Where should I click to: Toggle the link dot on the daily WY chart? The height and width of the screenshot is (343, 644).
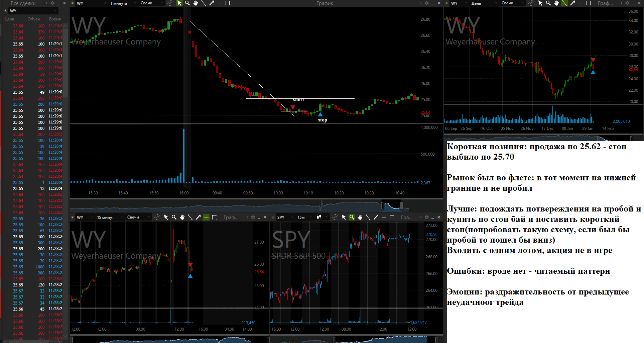pos(447,3)
